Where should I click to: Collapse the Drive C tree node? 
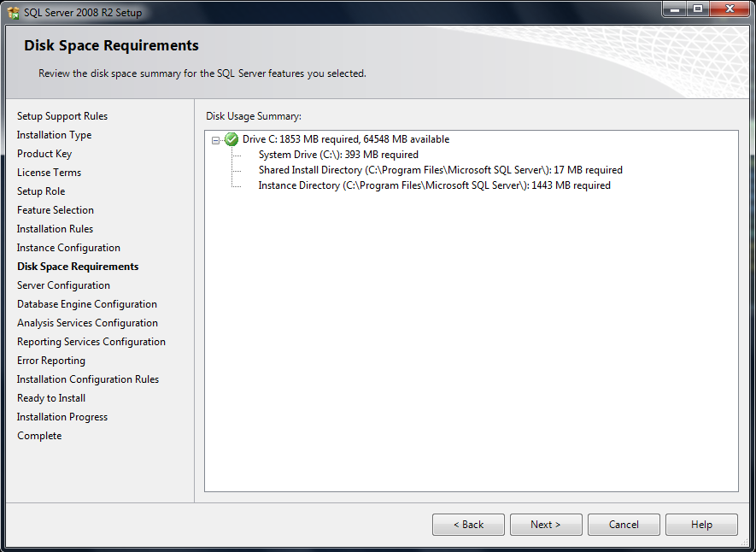coord(215,140)
